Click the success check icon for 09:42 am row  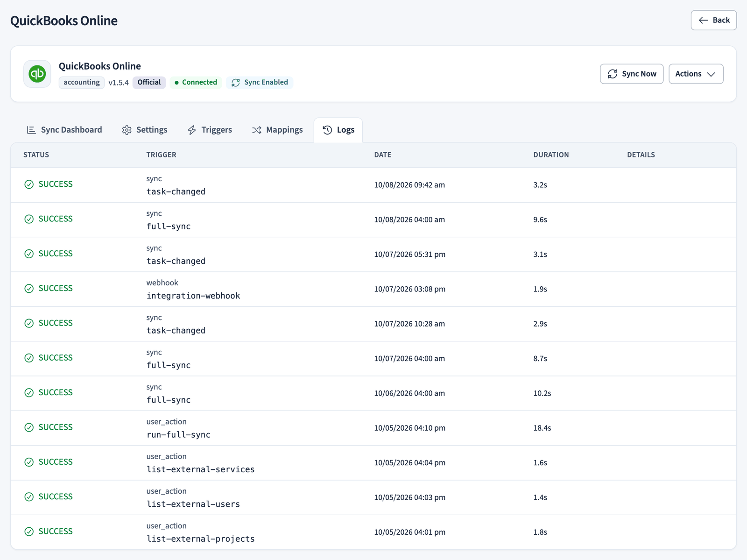tap(29, 184)
